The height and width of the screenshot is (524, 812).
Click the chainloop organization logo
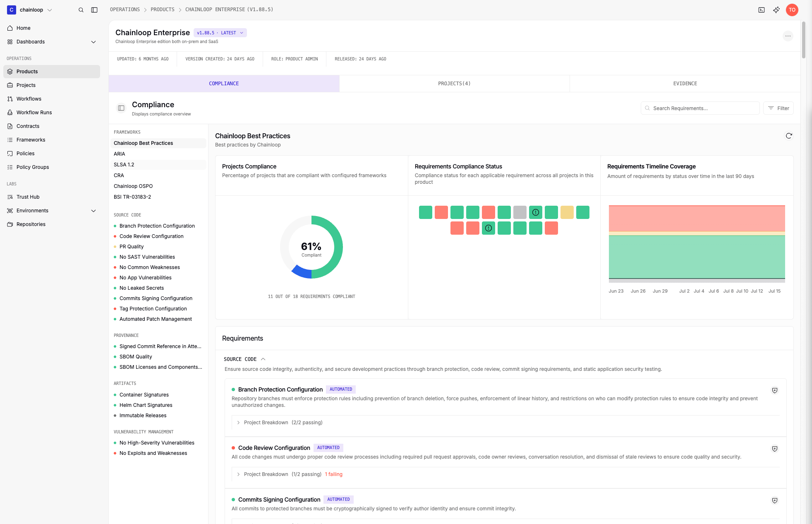(x=12, y=10)
